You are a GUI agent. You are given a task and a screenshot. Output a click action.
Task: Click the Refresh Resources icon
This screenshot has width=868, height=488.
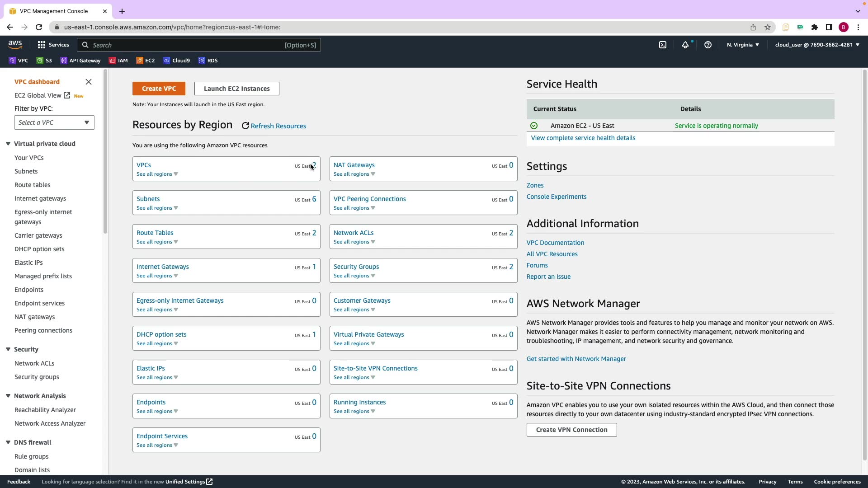(245, 126)
